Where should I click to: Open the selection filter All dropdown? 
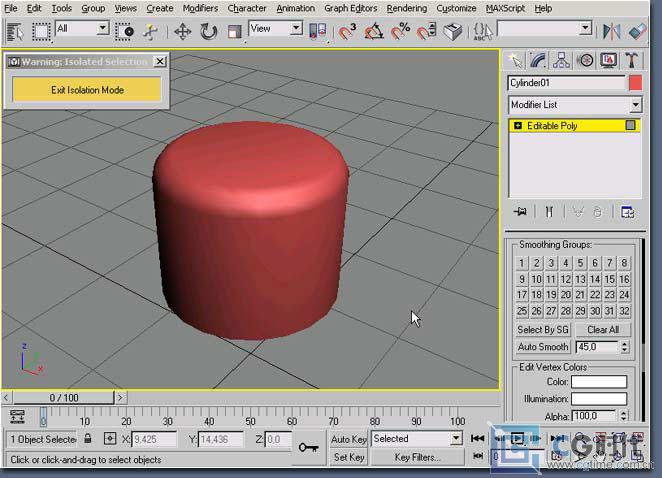tap(102, 28)
